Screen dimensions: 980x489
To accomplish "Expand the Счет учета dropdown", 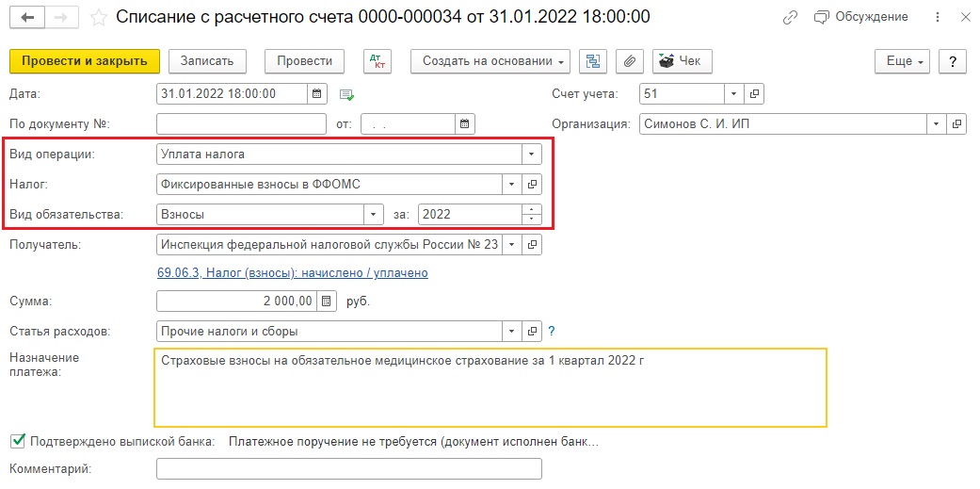I will [733, 94].
